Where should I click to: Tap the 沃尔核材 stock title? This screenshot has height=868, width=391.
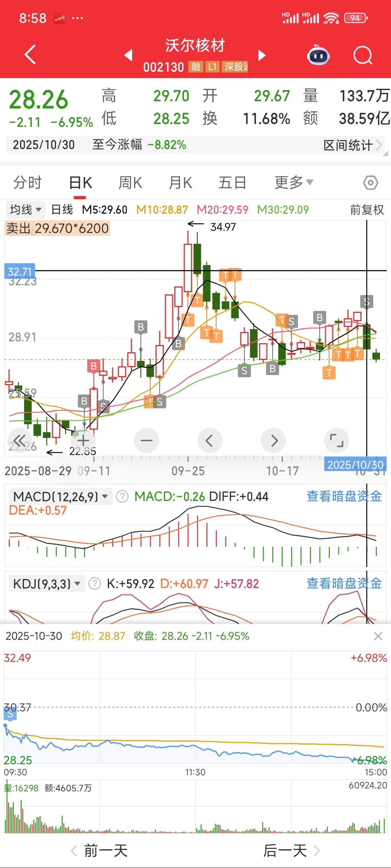click(x=195, y=46)
